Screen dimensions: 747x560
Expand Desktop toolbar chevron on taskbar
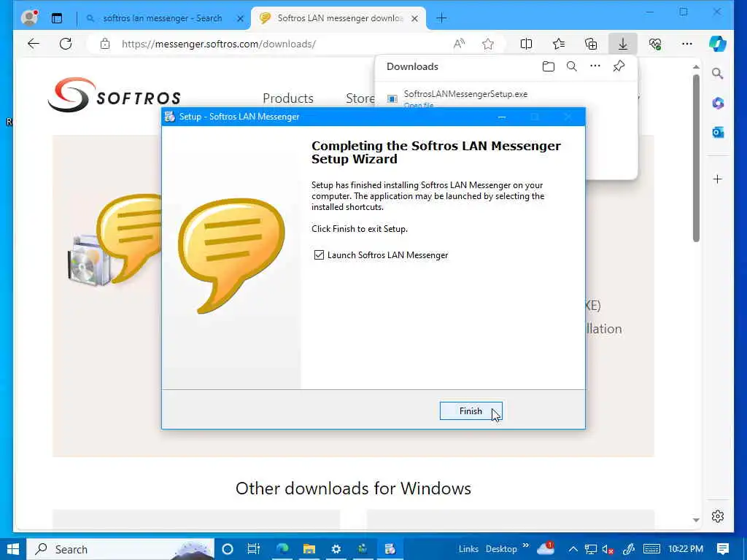point(526,545)
